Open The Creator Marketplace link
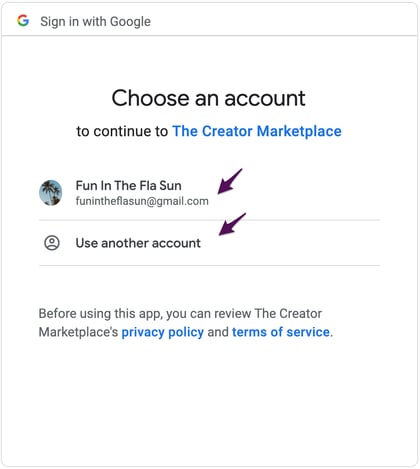Image resolution: width=420 pixels, height=469 pixels. 257,131
